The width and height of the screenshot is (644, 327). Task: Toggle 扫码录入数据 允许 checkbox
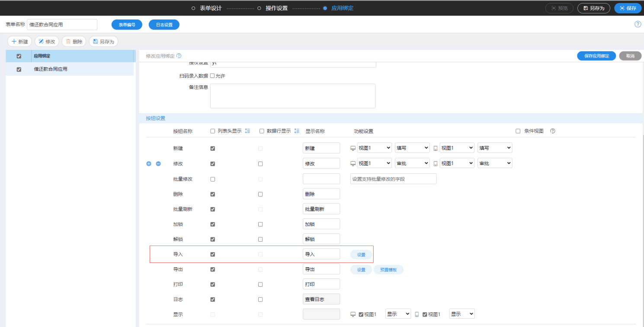(212, 76)
